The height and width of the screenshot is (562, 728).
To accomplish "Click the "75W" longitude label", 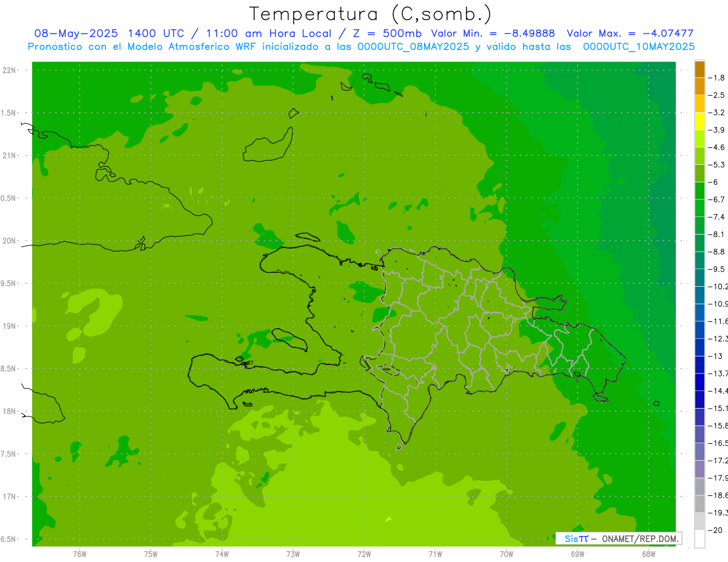I will [151, 554].
